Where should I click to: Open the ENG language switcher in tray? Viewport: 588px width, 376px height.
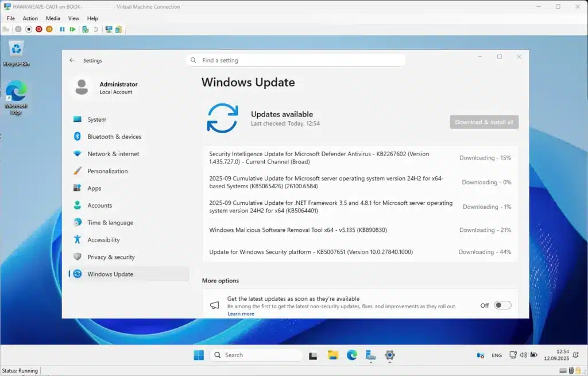tap(497, 355)
